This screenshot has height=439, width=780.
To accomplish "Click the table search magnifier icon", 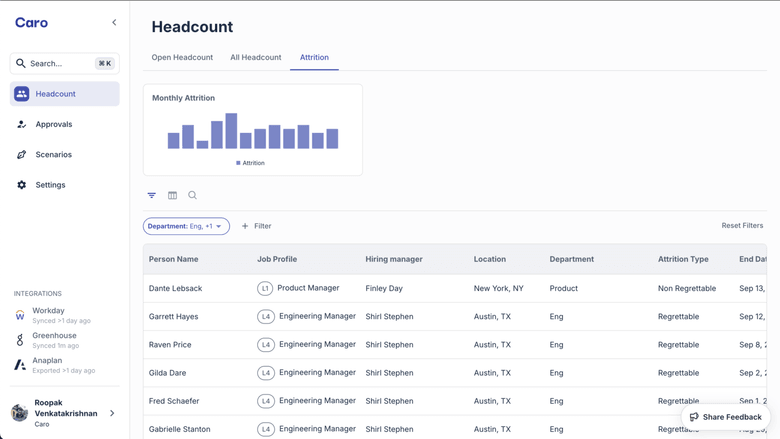I will (193, 196).
